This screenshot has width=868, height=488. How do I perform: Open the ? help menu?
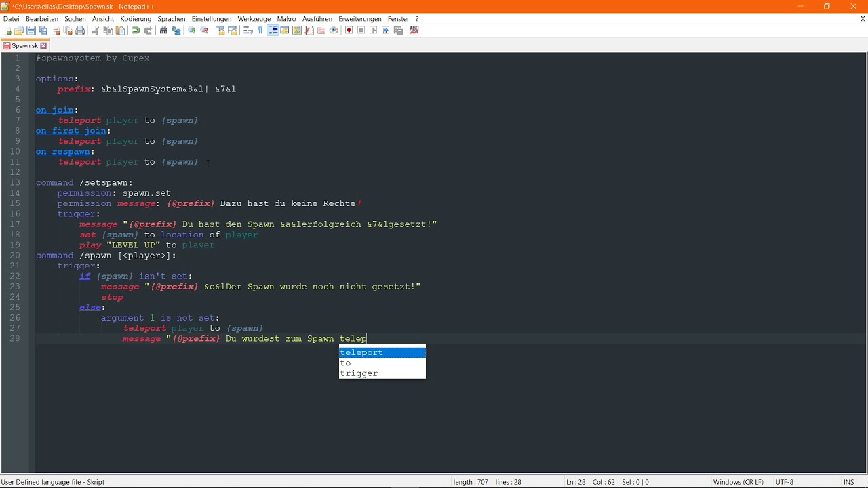(417, 19)
